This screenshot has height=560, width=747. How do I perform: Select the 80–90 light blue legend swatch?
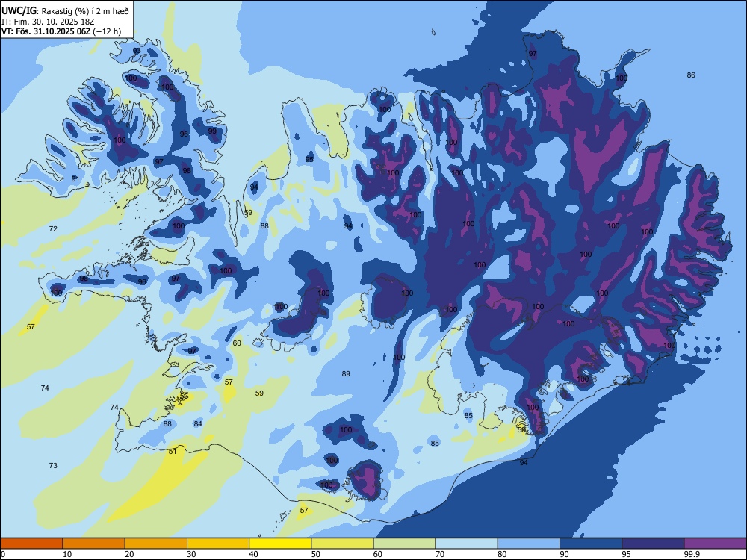coord(529,544)
